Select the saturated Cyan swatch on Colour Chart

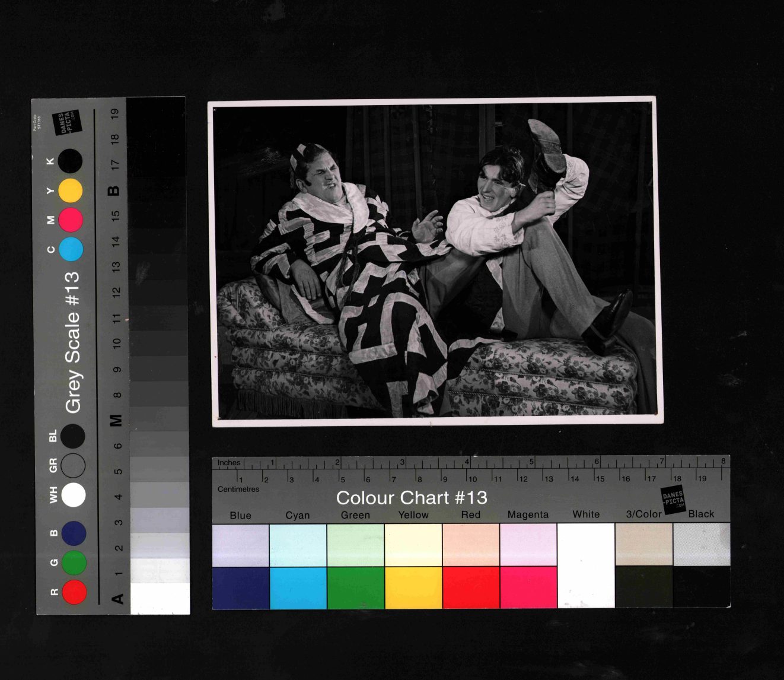tap(298, 587)
